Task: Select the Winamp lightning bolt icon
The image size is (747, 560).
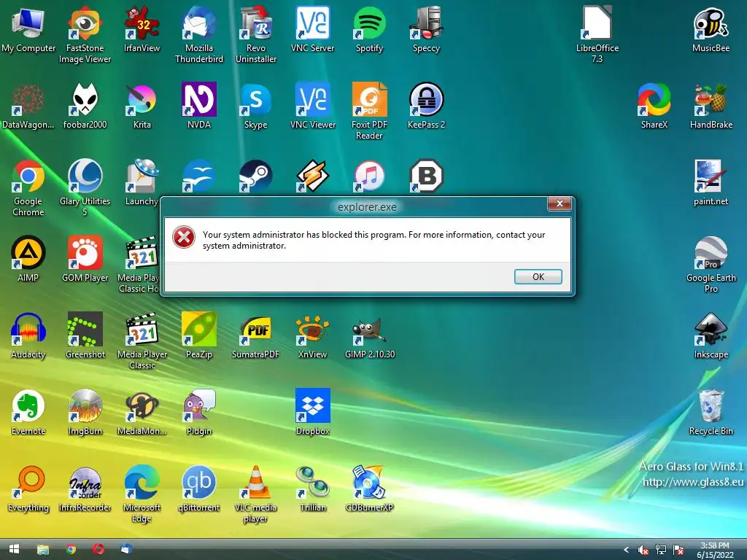Action: (312, 176)
